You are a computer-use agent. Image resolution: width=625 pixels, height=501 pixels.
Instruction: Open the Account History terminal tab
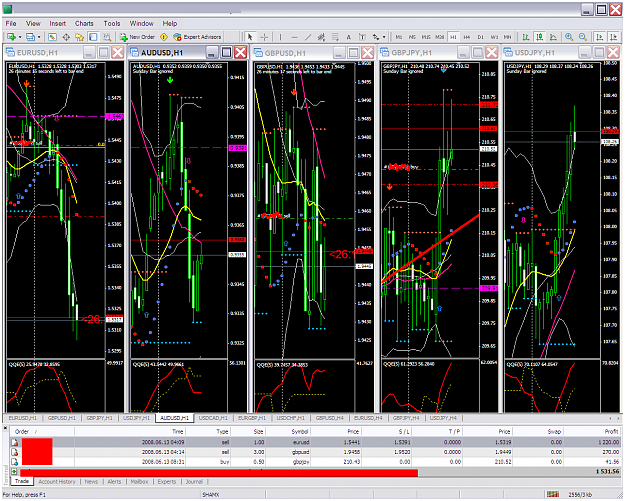57,481
